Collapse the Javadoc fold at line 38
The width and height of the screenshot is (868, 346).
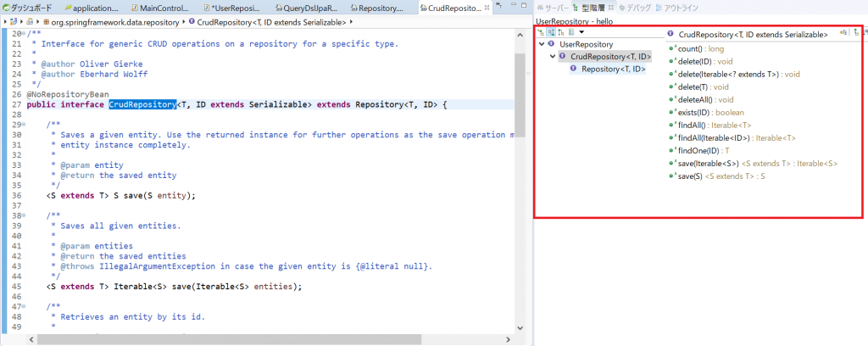24,215
